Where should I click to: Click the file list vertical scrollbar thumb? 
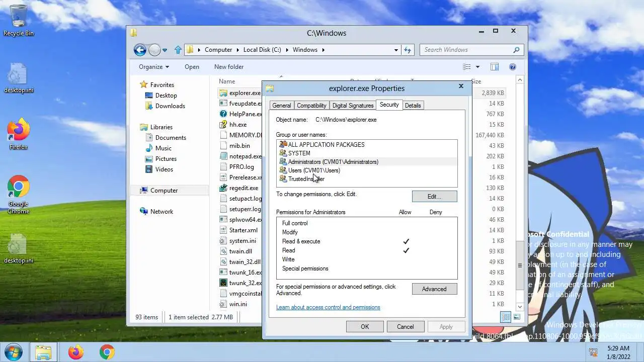520,264
